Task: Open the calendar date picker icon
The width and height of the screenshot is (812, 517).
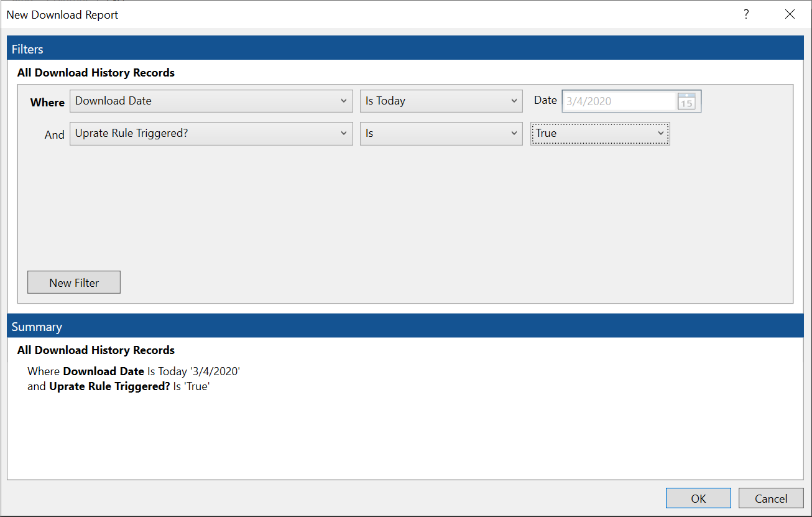Action: click(x=686, y=101)
